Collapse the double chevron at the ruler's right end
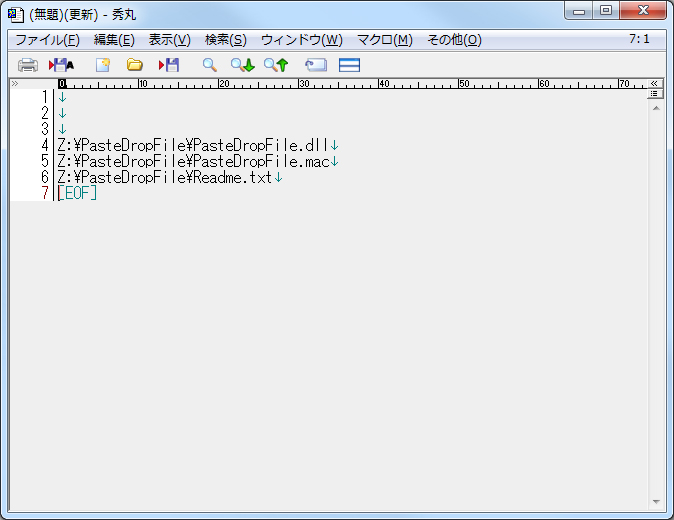 (x=654, y=83)
